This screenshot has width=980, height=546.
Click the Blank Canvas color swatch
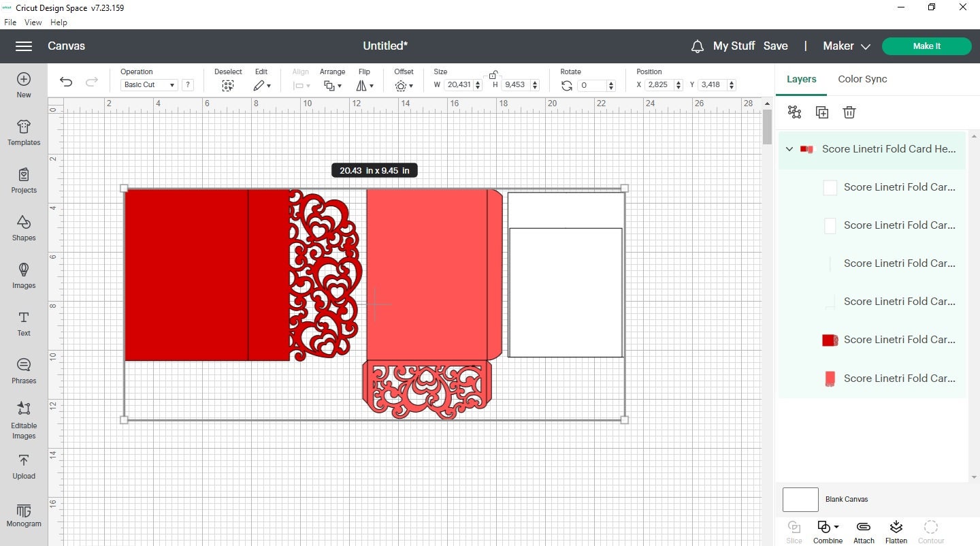(800, 499)
